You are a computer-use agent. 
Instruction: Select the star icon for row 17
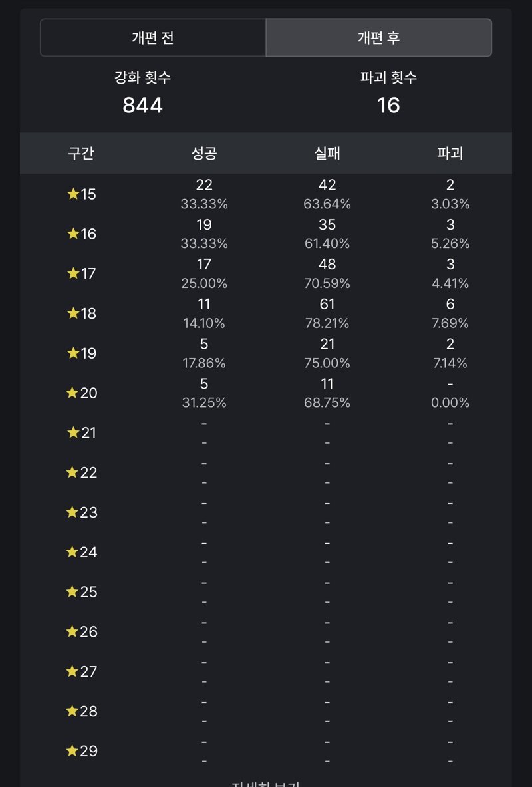(x=73, y=273)
